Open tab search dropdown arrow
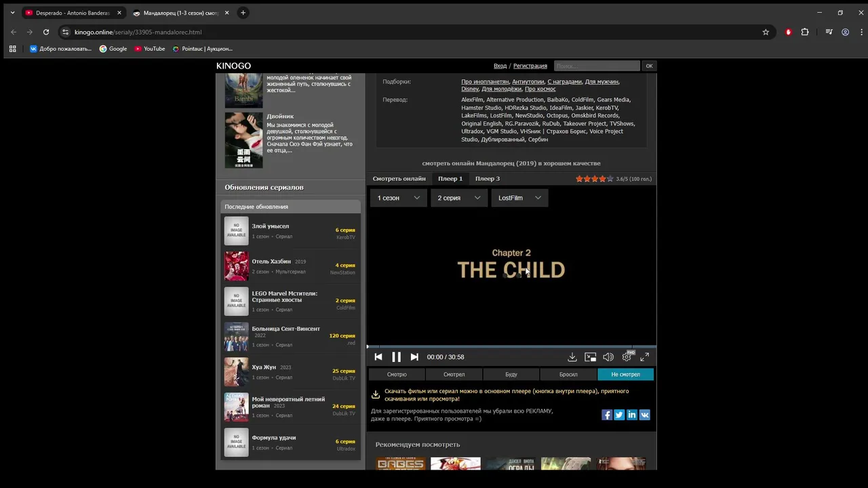868x488 pixels. [12, 13]
